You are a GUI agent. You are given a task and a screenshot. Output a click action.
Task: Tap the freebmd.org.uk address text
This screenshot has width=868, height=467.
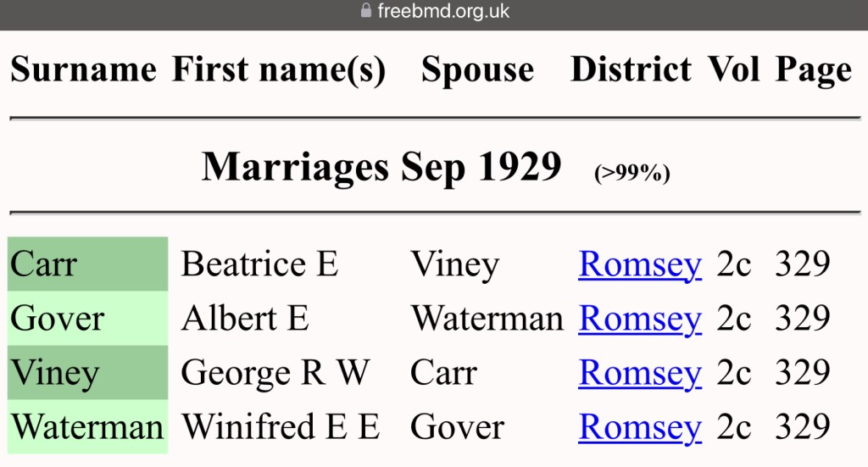443,11
